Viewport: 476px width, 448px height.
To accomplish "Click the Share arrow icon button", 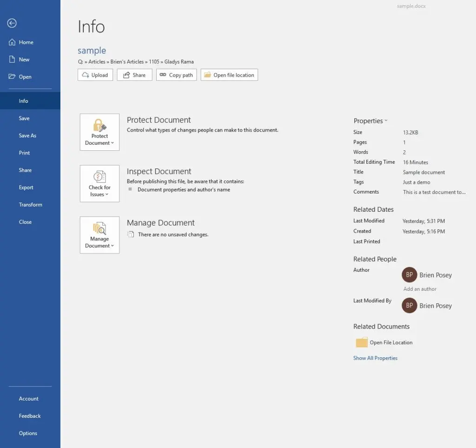I will click(x=126, y=75).
